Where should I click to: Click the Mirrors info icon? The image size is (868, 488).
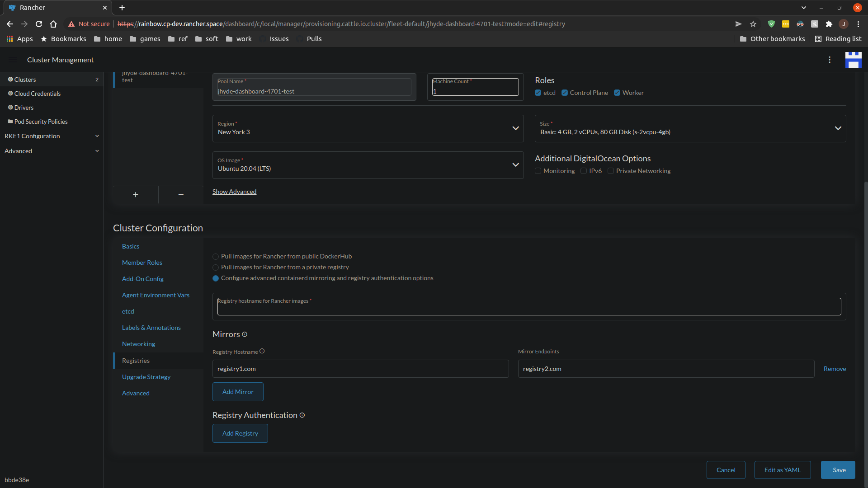(244, 335)
